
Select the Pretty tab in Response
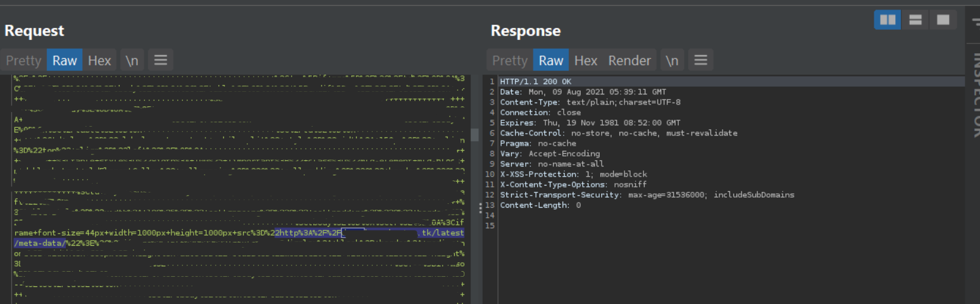(x=509, y=60)
